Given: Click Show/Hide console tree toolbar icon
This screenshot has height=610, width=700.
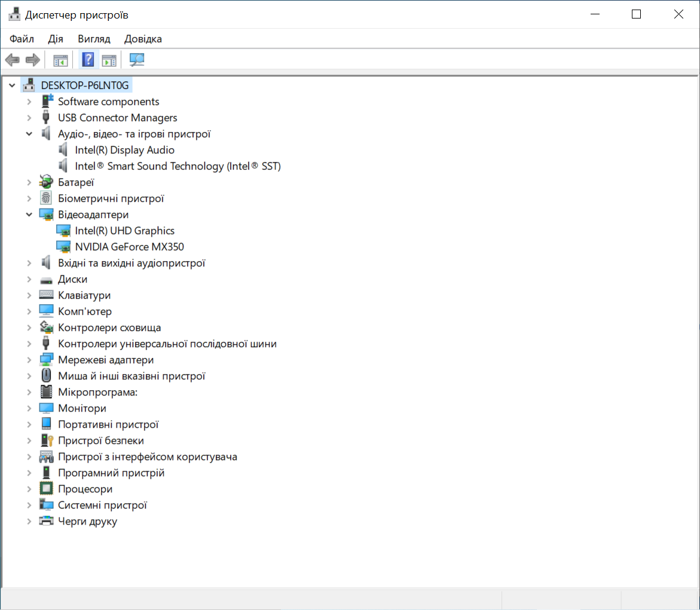Looking at the screenshot, I should 60,60.
